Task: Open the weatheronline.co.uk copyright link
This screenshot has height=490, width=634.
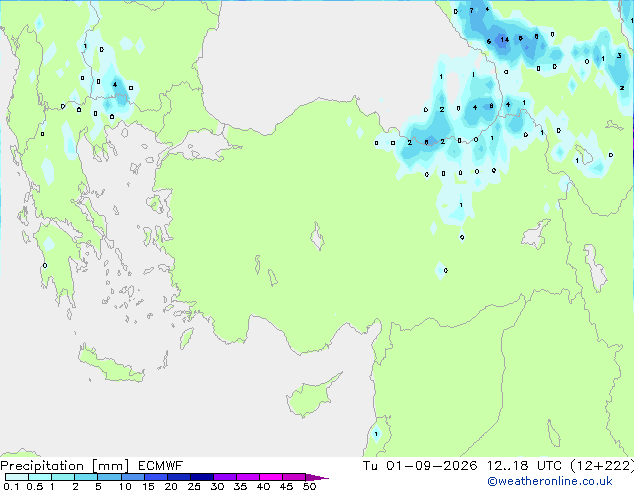Action: (550, 481)
